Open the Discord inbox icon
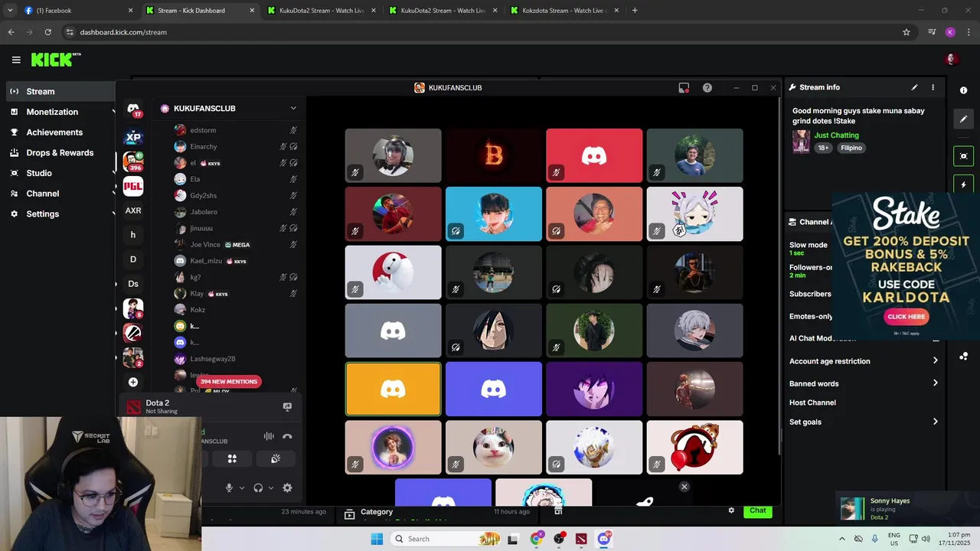 684,88
